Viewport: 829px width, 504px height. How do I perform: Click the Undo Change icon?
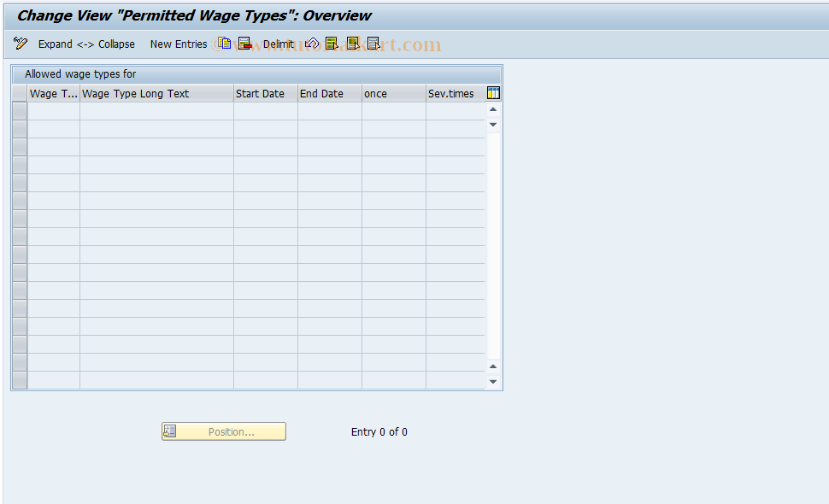point(312,44)
